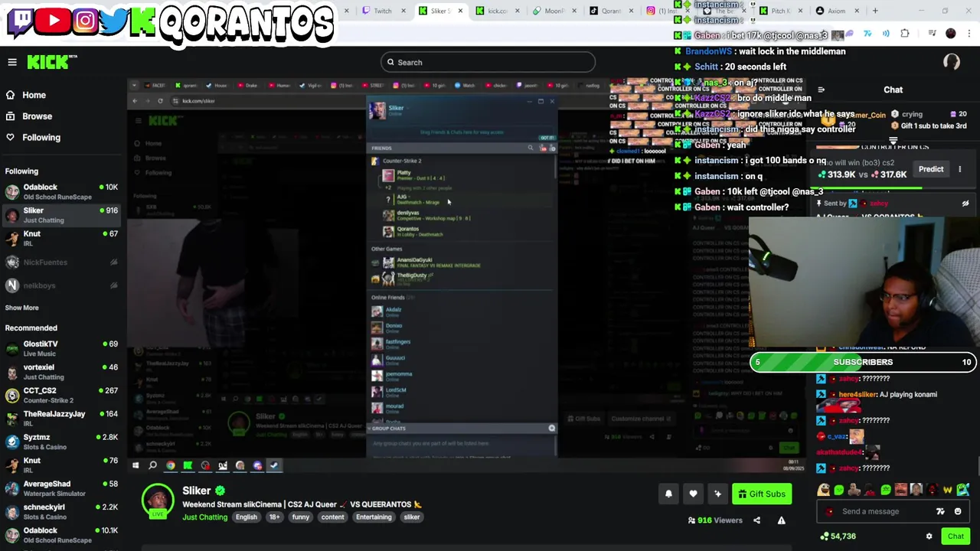The width and height of the screenshot is (980, 551).
Task: Switch to the Twitch browser tab
Action: [x=382, y=11]
